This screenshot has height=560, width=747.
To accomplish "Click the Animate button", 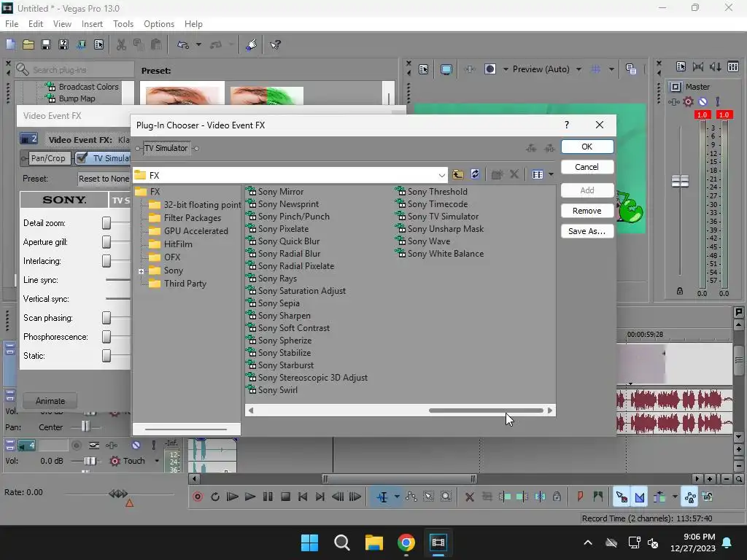I will (x=50, y=401).
